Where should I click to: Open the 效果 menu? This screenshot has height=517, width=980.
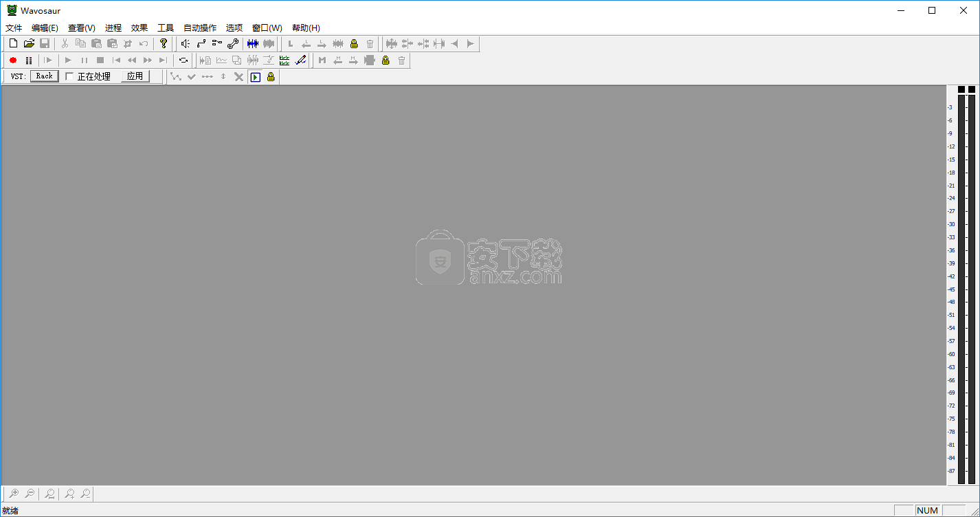[140, 28]
